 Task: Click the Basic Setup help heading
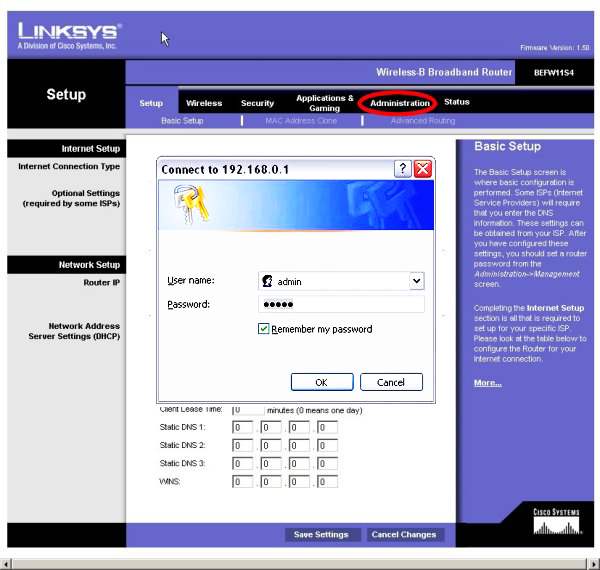507,146
